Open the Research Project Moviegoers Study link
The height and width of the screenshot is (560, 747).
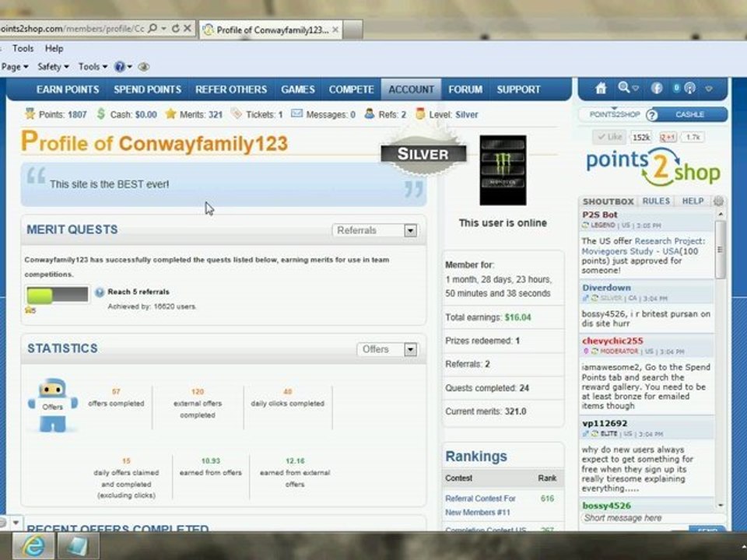tap(644, 247)
